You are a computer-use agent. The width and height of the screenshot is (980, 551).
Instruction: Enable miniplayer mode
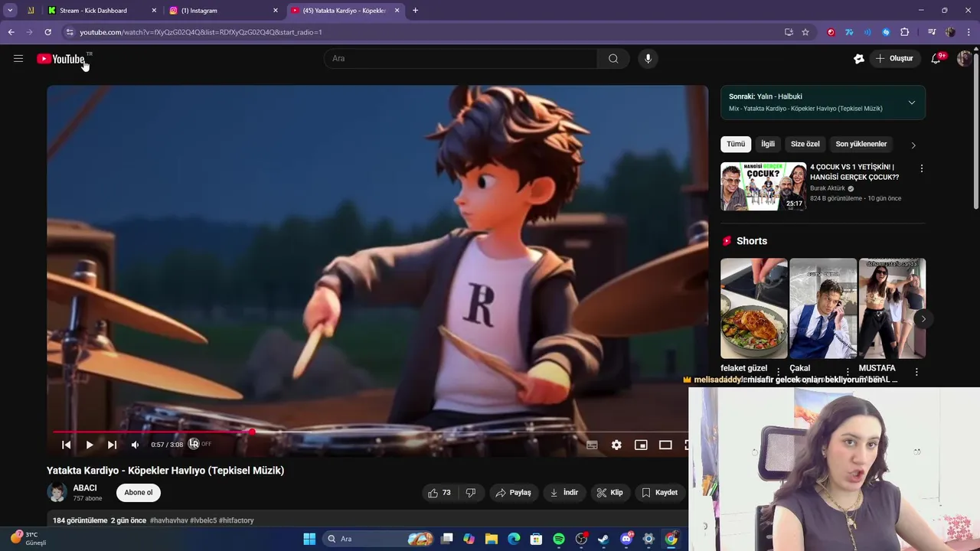pos(641,445)
